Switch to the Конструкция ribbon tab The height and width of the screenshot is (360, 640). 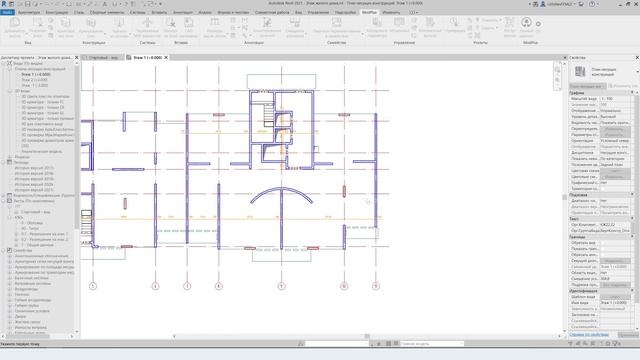click(x=57, y=12)
